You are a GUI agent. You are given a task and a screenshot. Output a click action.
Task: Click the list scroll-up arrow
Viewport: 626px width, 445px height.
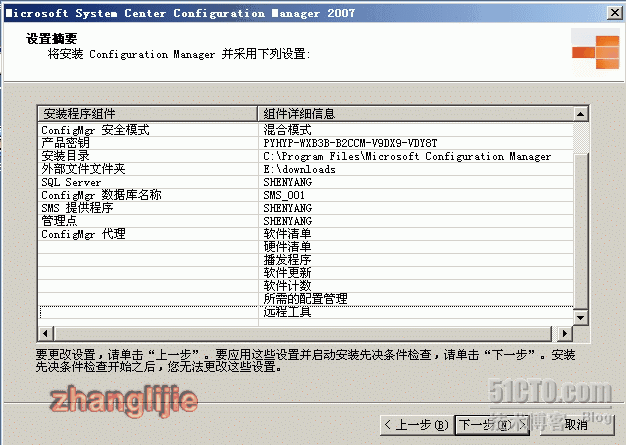tap(580, 114)
